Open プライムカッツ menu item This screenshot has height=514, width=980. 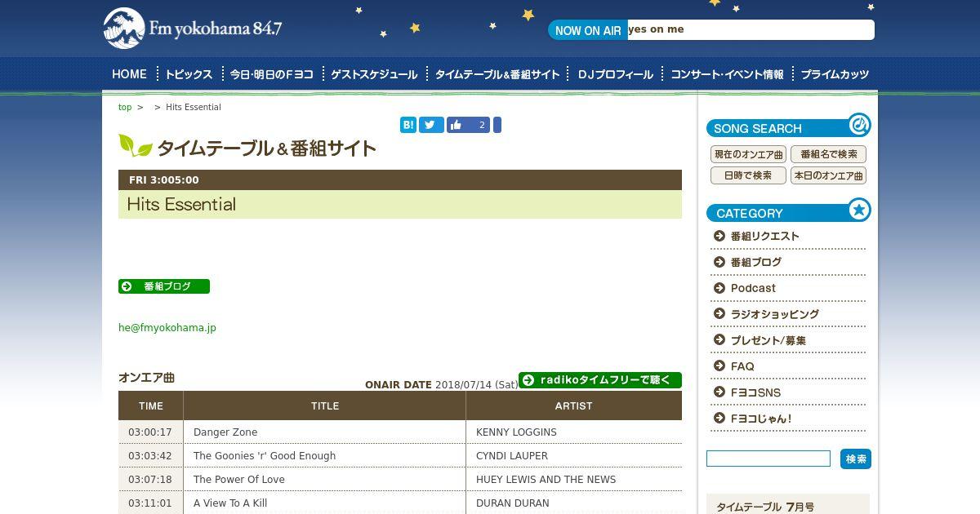point(835,74)
